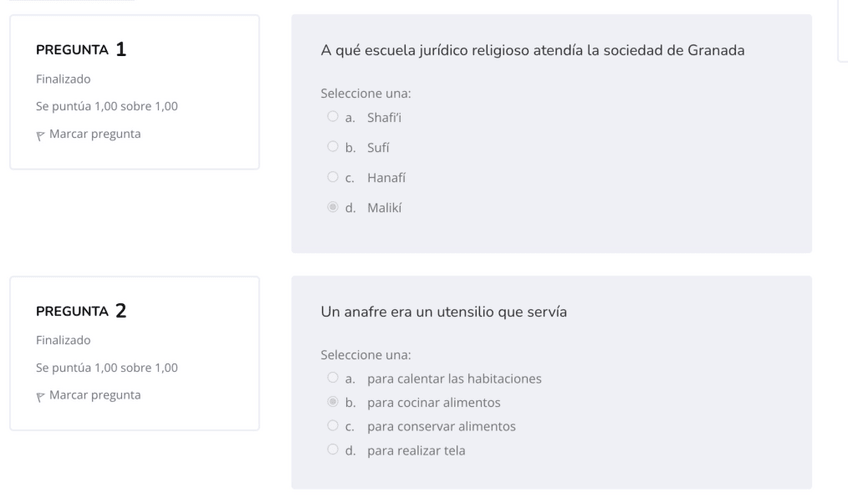Select radio for realizar tela
This screenshot has height=498, width=848.
tap(333, 450)
